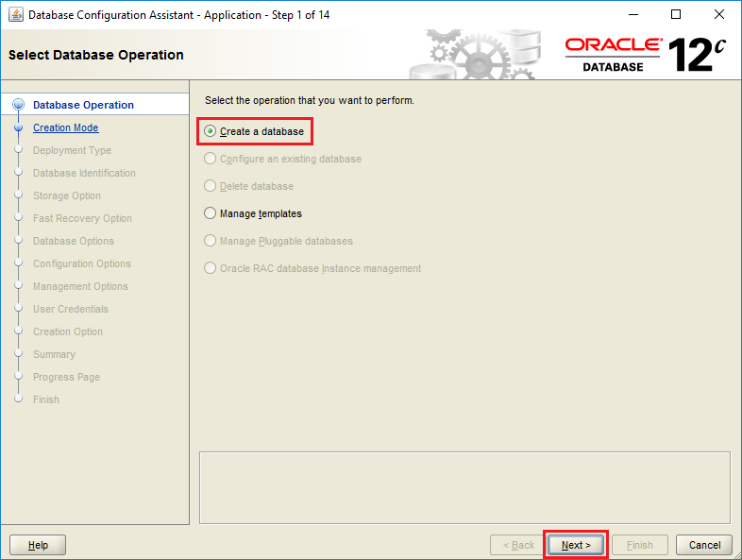Viewport: 742px width, 560px height.
Task: Click the Java application icon in title bar
Action: pyautogui.click(x=16, y=15)
